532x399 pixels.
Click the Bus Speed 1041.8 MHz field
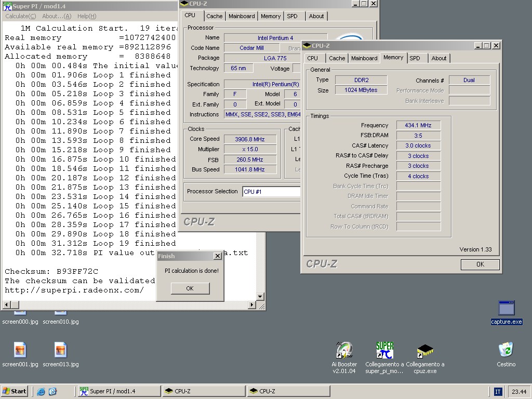pyautogui.click(x=250, y=169)
